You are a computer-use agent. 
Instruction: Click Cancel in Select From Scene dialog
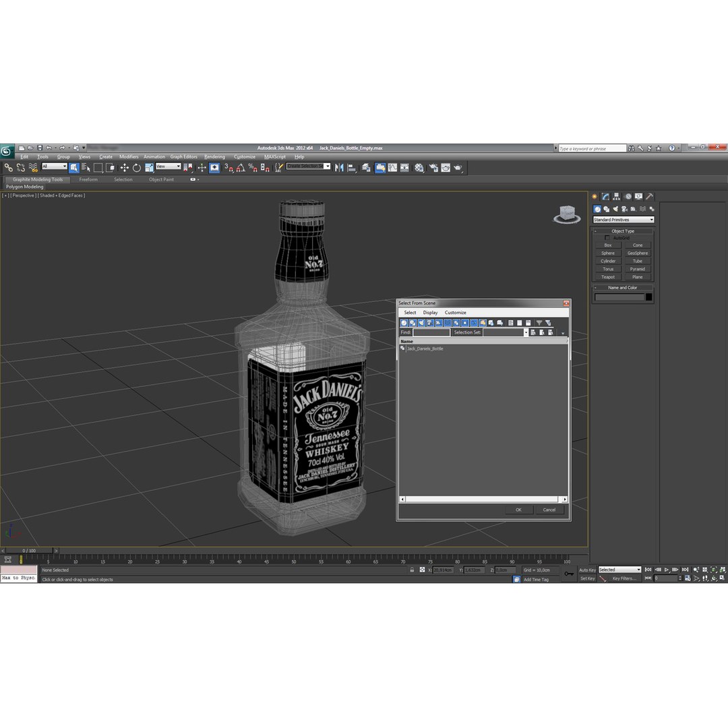[x=549, y=510]
